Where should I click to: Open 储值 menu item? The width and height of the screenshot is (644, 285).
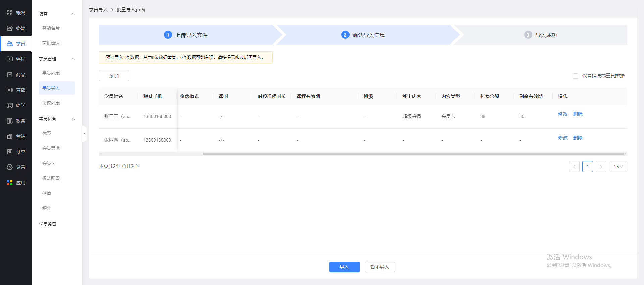coord(47,193)
